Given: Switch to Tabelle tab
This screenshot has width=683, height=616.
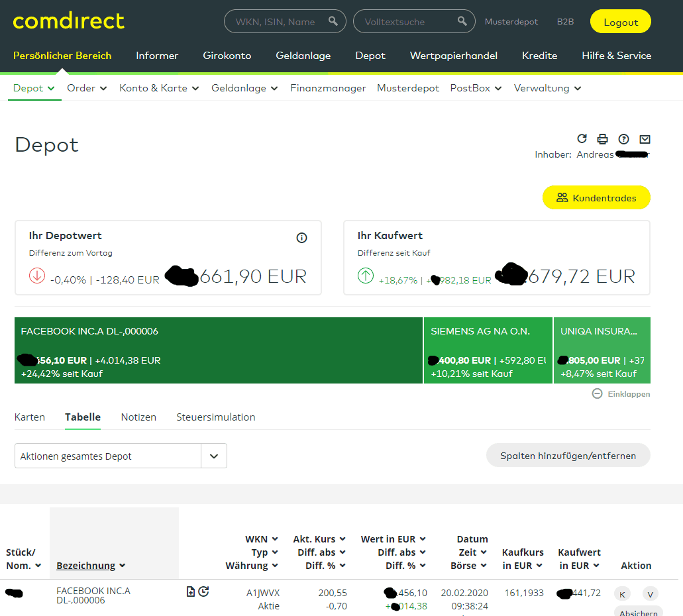Looking at the screenshot, I should pos(83,417).
